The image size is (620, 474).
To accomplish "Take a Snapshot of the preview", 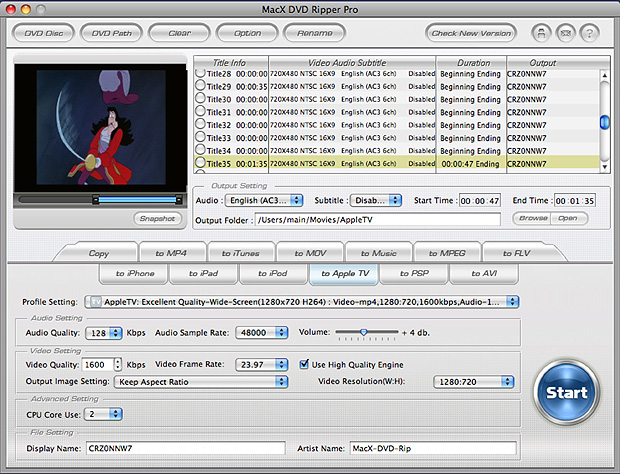I will pyautogui.click(x=157, y=219).
